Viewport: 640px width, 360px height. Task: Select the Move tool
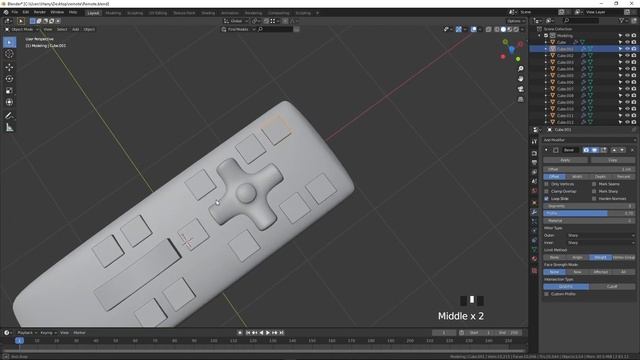point(9,67)
